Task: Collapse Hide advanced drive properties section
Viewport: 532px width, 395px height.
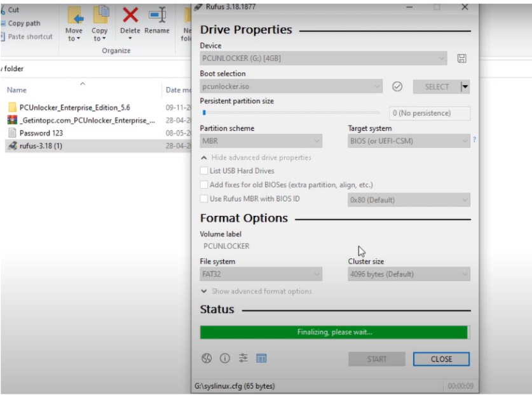Action: 256,157
